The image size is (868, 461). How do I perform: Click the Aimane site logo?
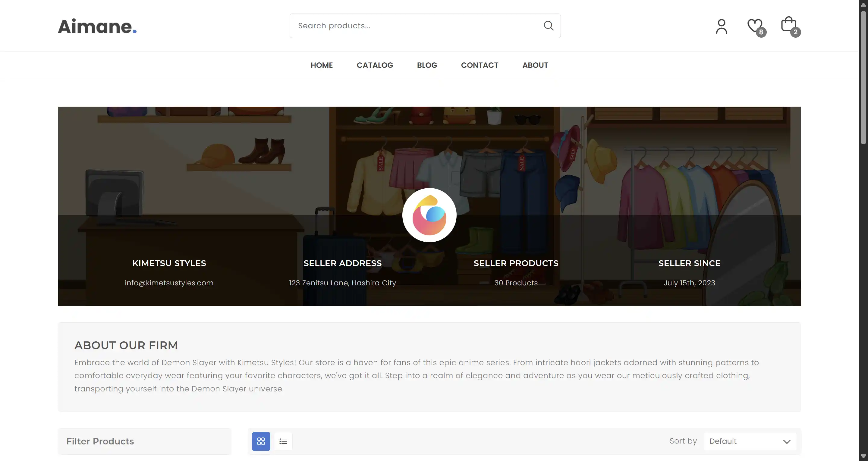(97, 26)
